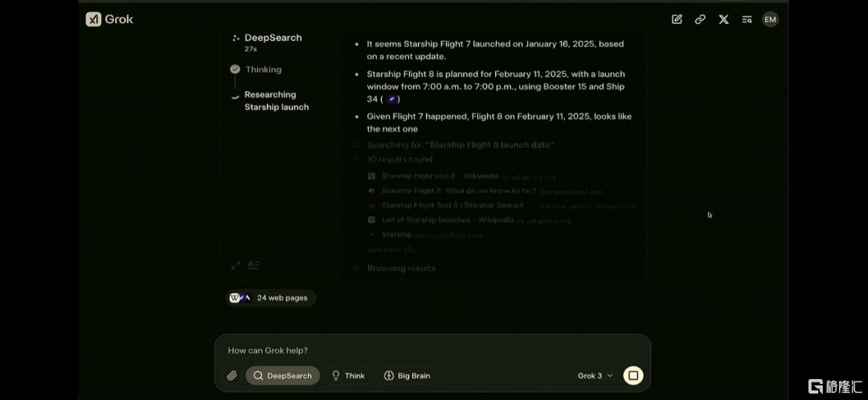
Task: Open List of Starship launches Wikipedia result
Action: click(x=448, y=220)
